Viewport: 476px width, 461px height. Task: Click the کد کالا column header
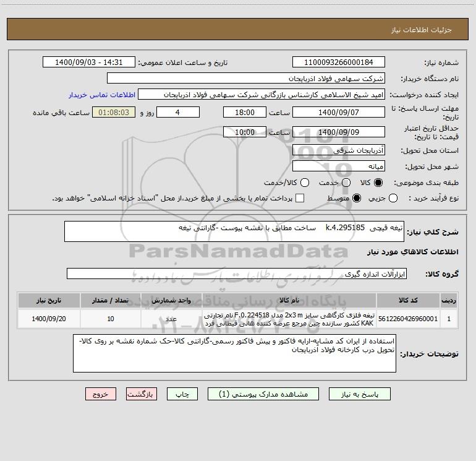tap(408, 300)
